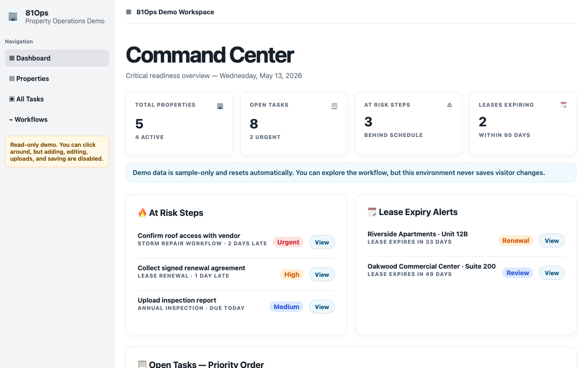View the Riverside Apartments Unit 12B lease
This screenshot has width=588, height=368.
[x=552, y=240]
